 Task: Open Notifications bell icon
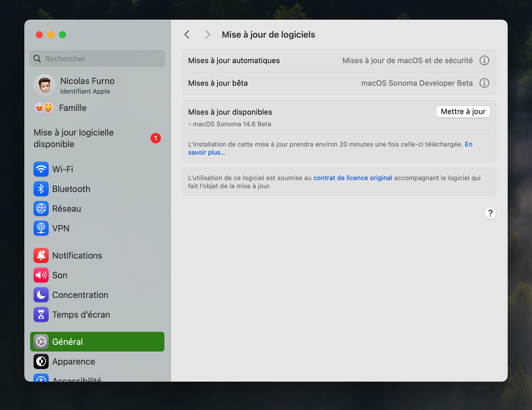coord(41,255)
